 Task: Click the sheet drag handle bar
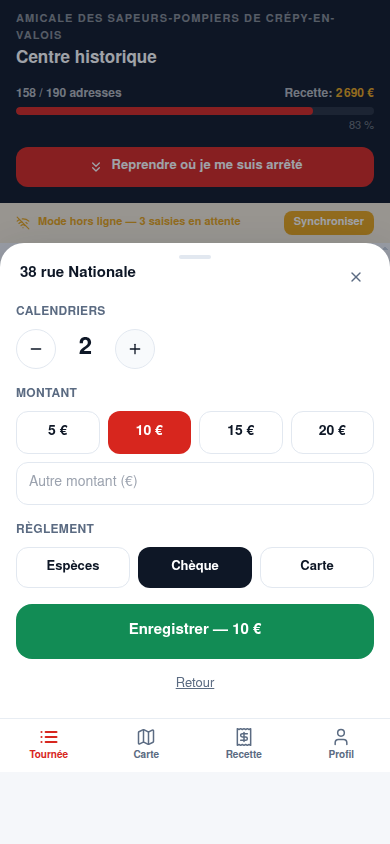(195, 257)
